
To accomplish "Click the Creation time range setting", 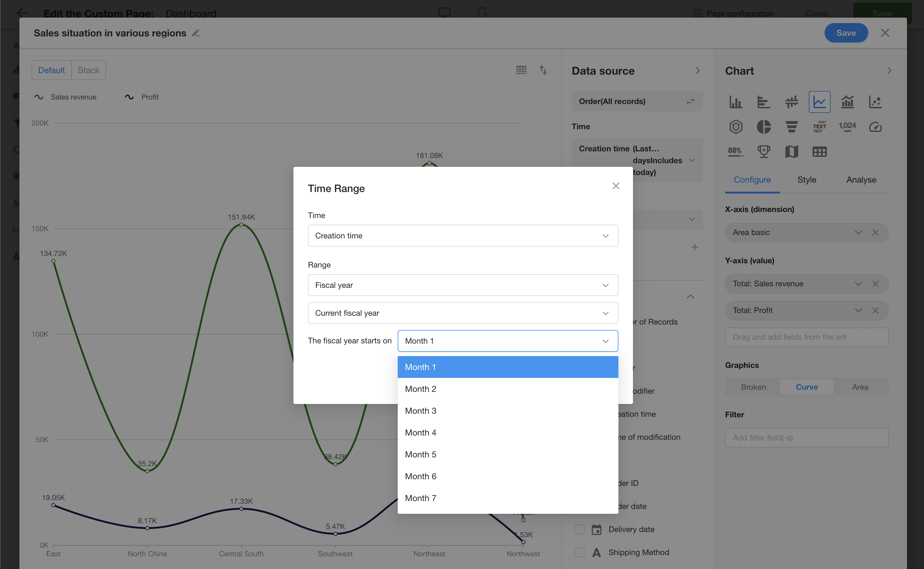I will tap(637, 160).
